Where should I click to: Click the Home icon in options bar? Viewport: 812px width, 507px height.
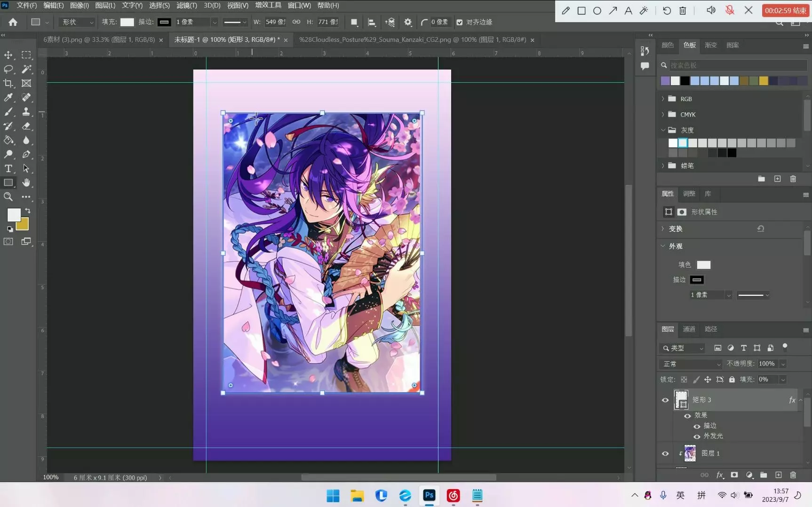13,22
